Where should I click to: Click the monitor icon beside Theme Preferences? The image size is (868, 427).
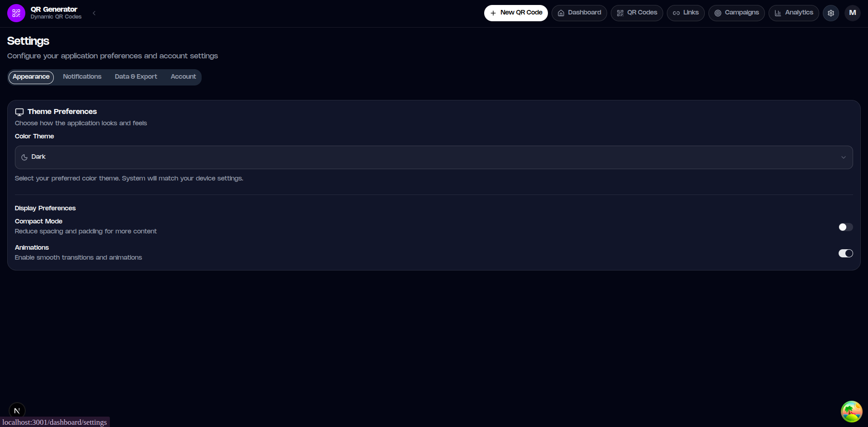(19, 112)
